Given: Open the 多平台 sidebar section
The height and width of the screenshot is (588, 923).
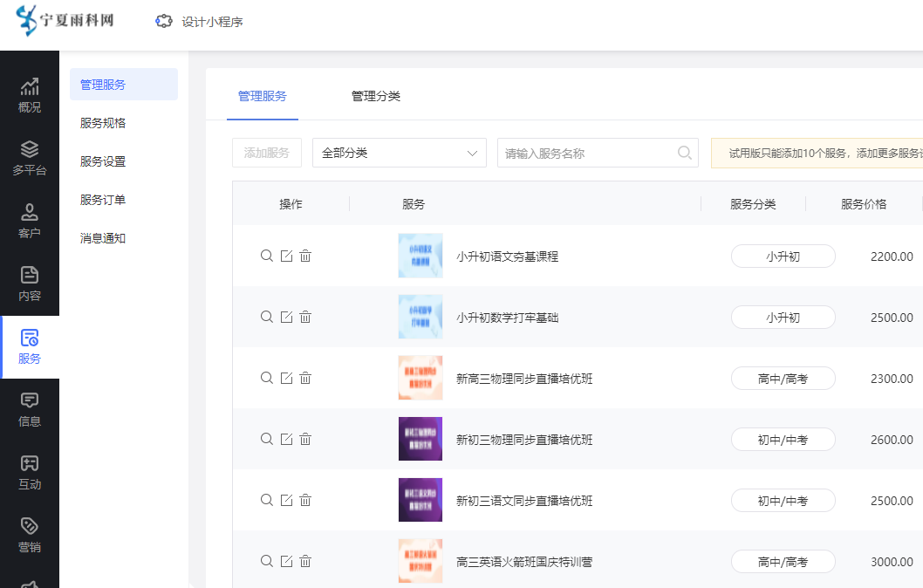Looking at the screenshot, I should (30, 158).
